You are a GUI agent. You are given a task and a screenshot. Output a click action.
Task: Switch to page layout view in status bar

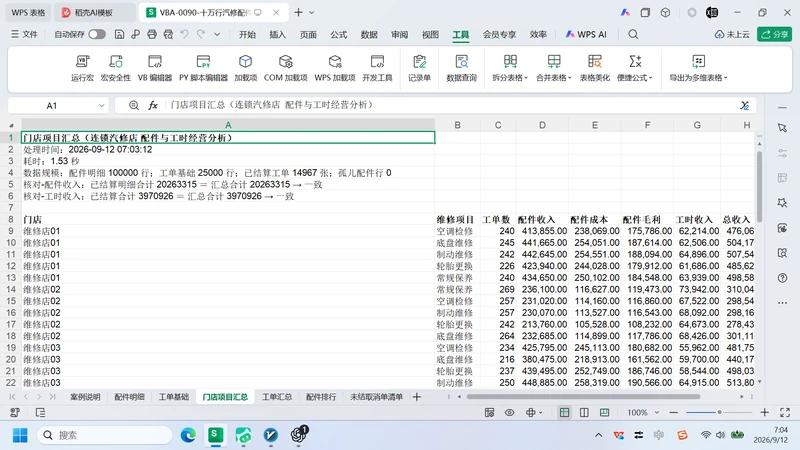click(x=584, y=412)
